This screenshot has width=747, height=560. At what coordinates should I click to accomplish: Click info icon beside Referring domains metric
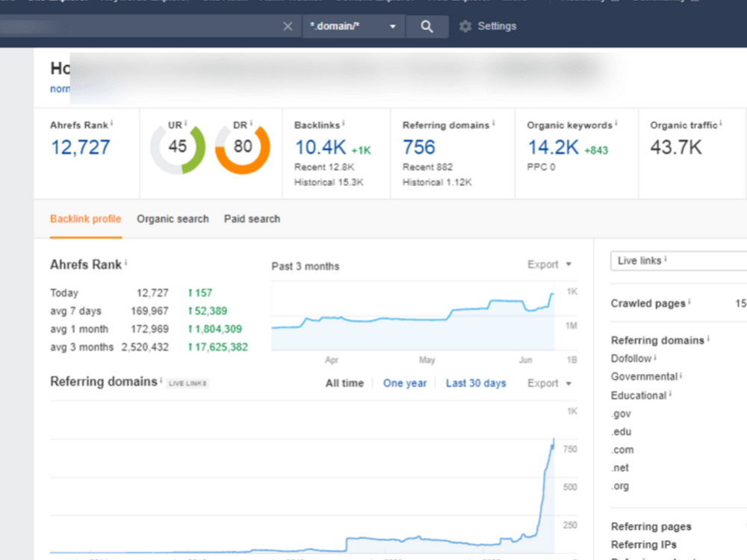[x=494, y=123]
